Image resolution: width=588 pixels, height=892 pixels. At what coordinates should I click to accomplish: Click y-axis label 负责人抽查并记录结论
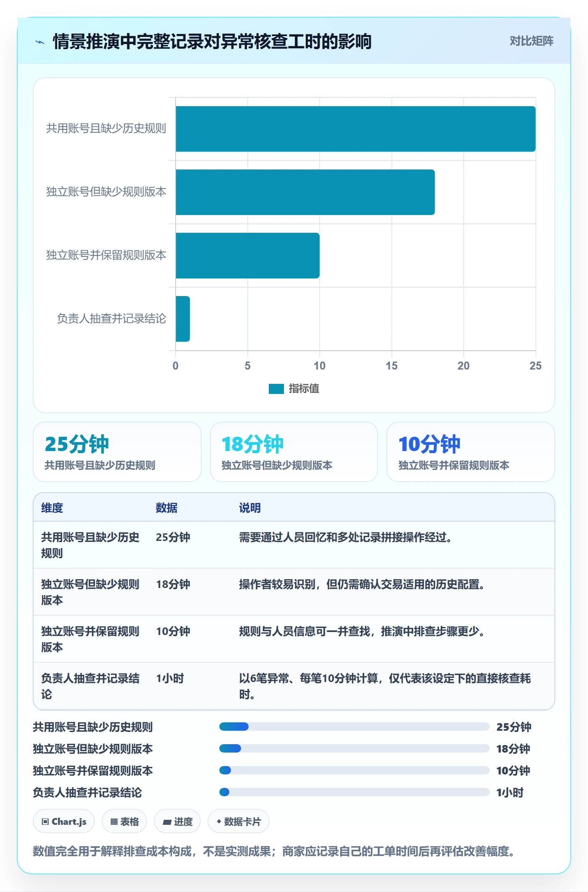coord(111,319)
